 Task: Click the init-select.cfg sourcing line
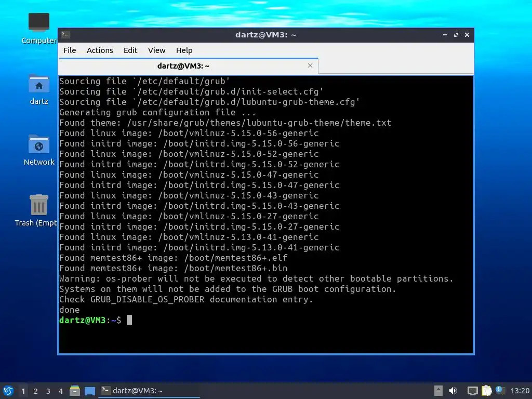point(191,91)
